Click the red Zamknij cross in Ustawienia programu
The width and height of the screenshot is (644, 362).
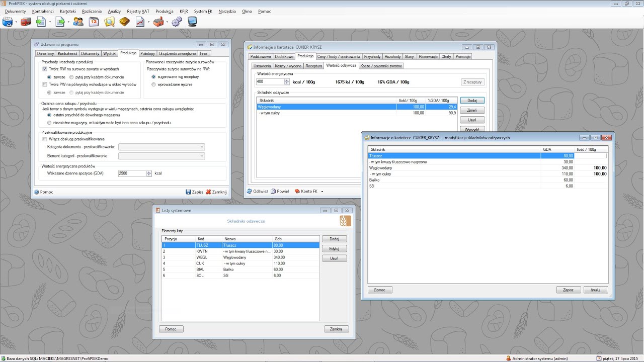pyautogui.click(x=208, y=192)
